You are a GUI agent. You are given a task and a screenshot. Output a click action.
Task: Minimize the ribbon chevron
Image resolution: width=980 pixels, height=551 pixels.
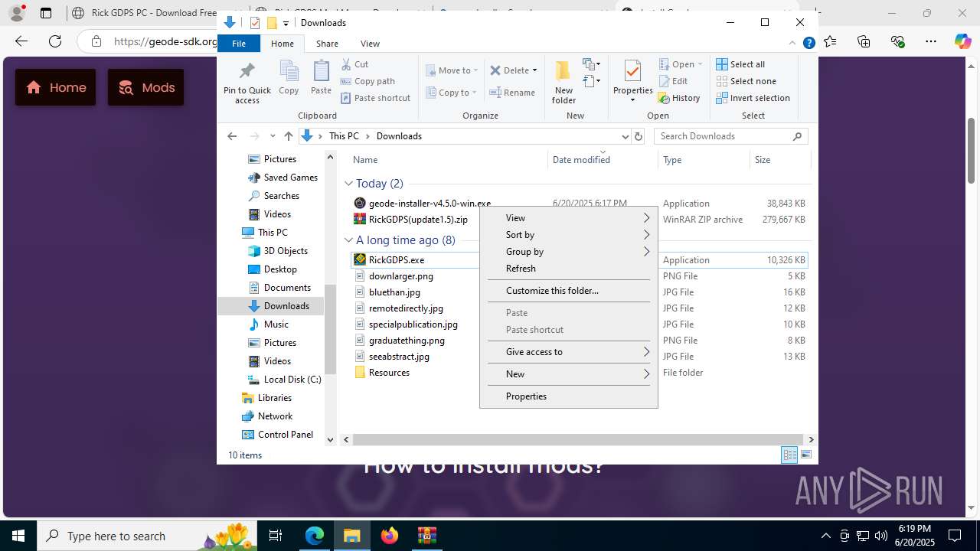pos(794,44)
